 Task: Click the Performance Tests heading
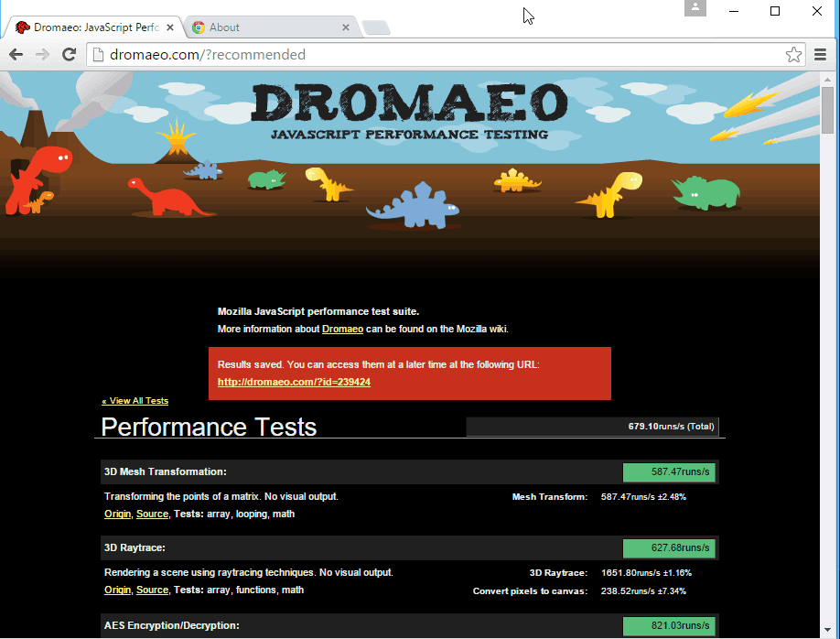pyautogui.click(x=209, y=428)
